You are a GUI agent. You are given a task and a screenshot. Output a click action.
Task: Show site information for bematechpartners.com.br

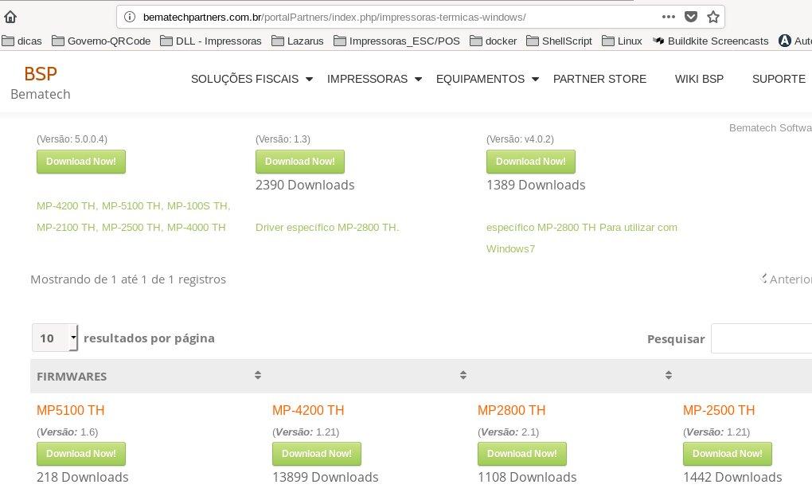point(130,17)
